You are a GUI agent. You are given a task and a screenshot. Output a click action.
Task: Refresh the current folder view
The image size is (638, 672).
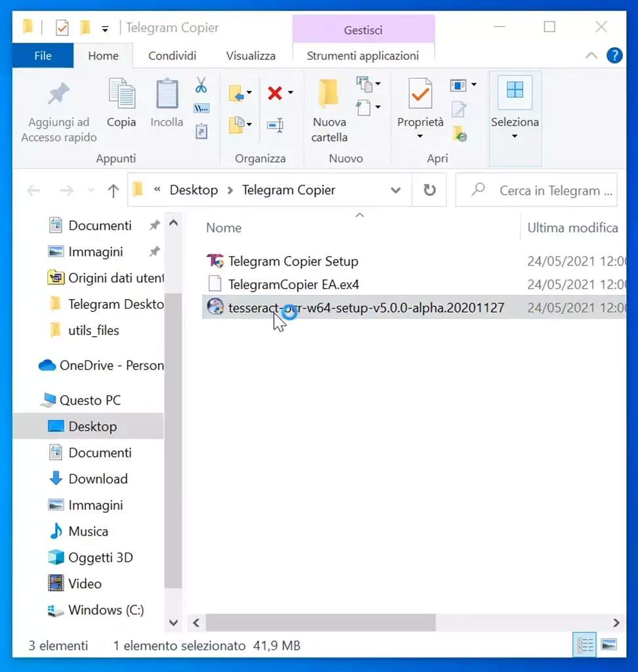coord(429,190)
